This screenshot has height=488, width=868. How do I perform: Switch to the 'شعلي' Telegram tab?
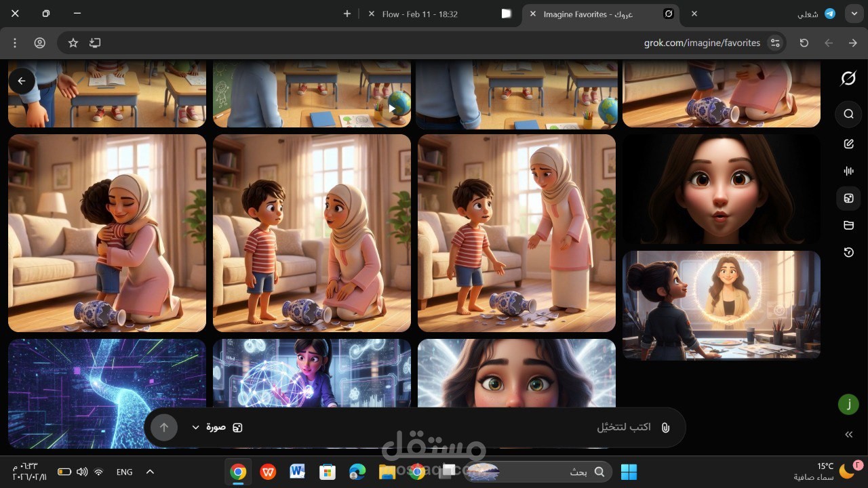pos(807,14)
